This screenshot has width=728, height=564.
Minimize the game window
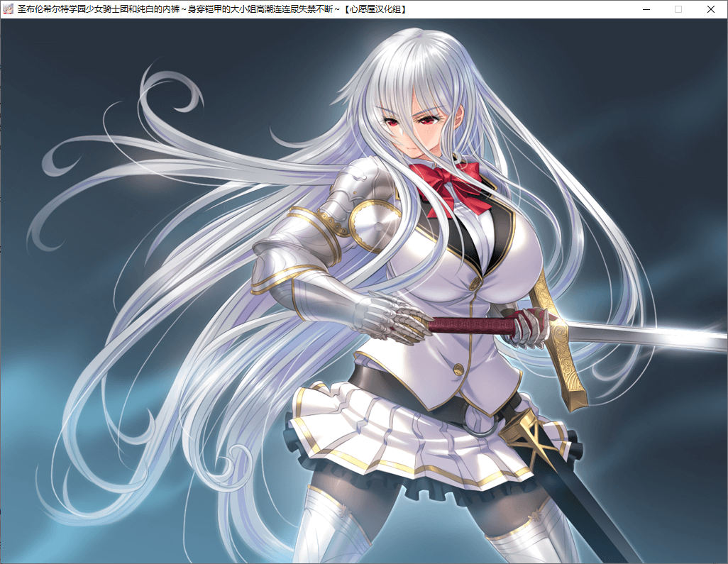tap(646, 9)
